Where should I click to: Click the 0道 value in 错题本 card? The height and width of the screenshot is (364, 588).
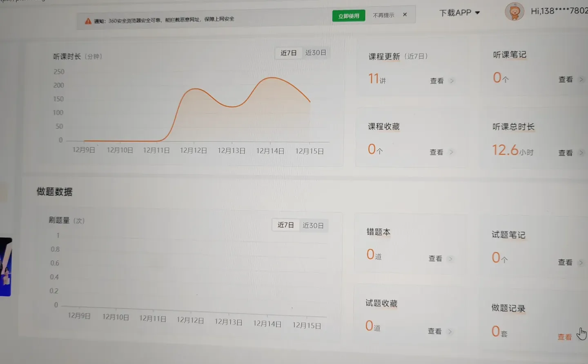[x=374, y=255]
